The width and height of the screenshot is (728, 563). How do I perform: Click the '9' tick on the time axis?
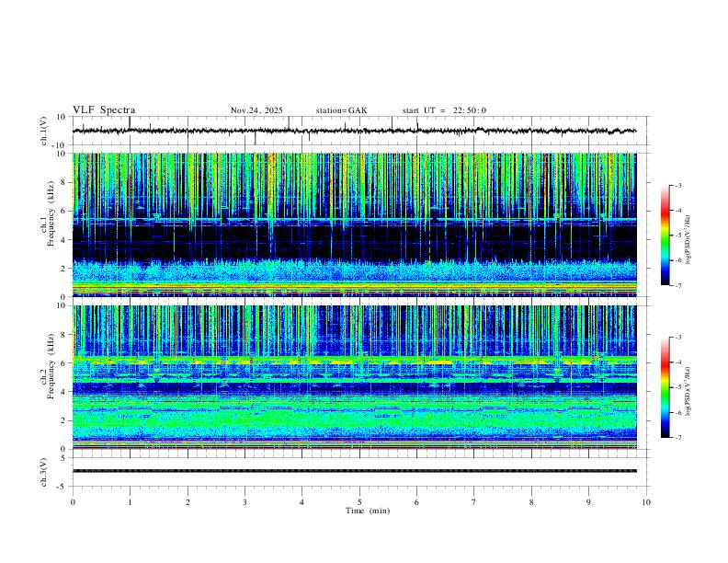coord(588,502)
